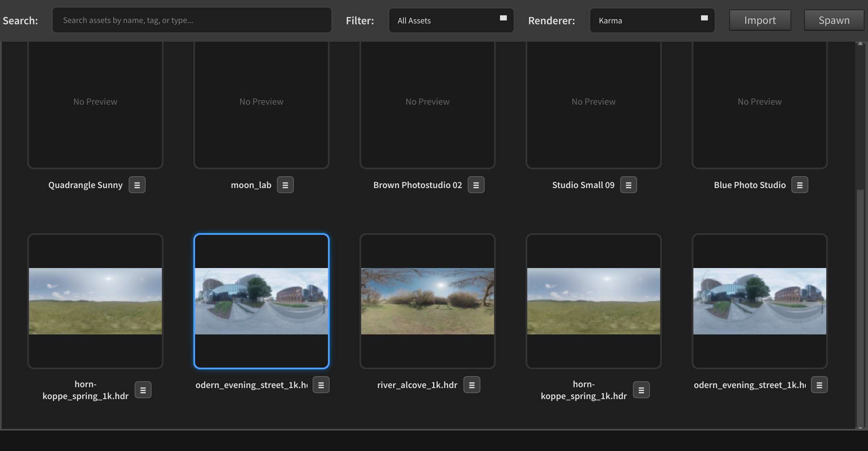Click the Import button
This screenshot has width=868, height=451.
760,20
